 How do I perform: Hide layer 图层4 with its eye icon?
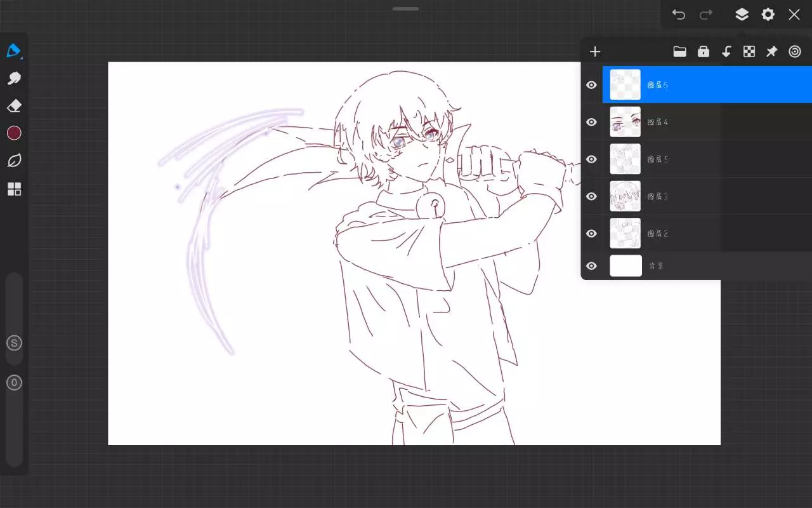tap(592, 122)
